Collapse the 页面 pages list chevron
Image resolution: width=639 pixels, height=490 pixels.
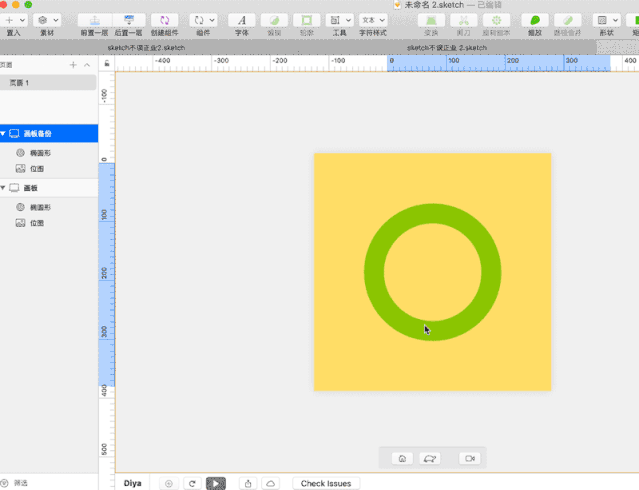pos(87,65)
